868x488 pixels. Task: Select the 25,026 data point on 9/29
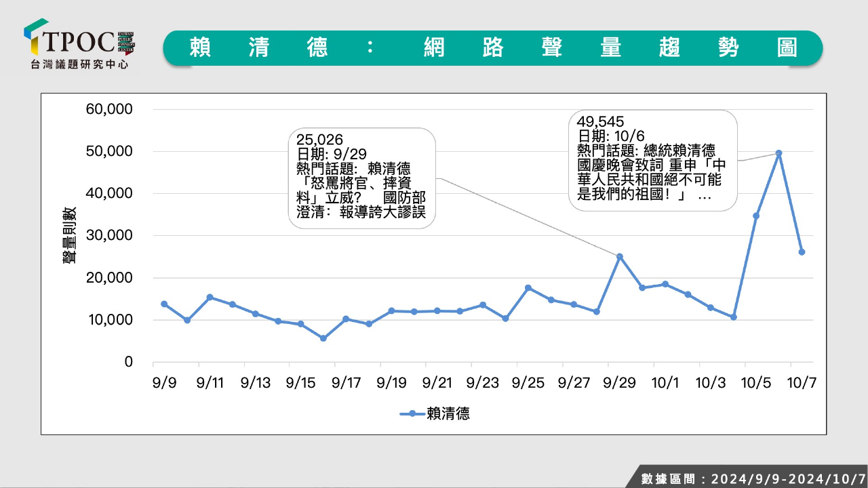tap(619, 256)
